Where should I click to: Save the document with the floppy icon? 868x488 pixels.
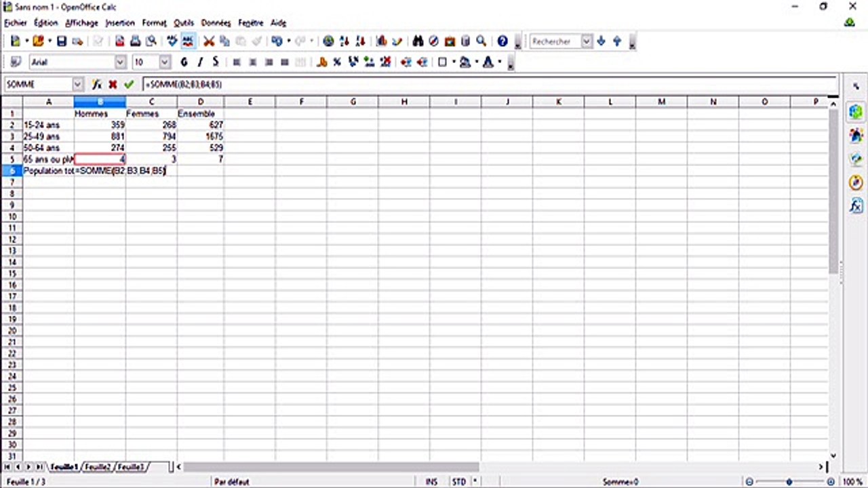[x=62, y=41]
